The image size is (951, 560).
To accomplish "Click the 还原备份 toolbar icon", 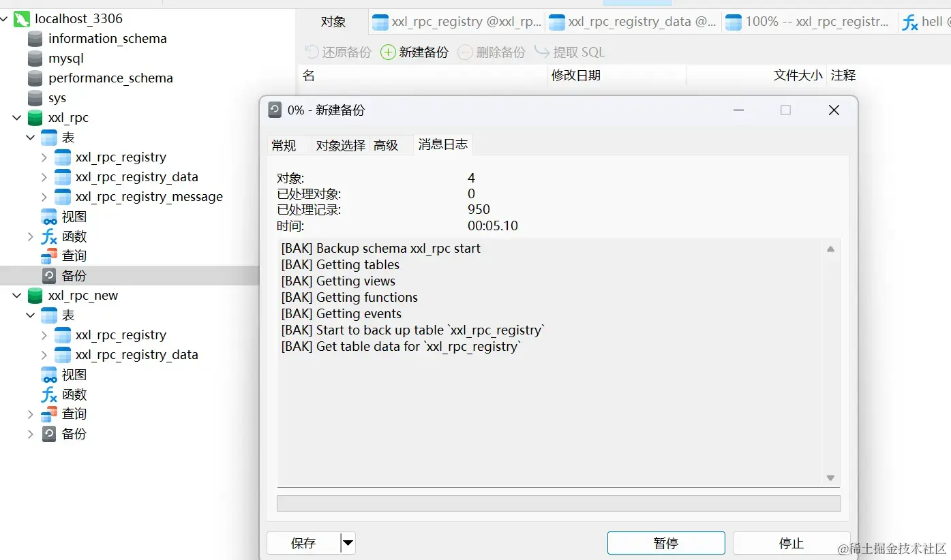I will (x=312, y=52).
